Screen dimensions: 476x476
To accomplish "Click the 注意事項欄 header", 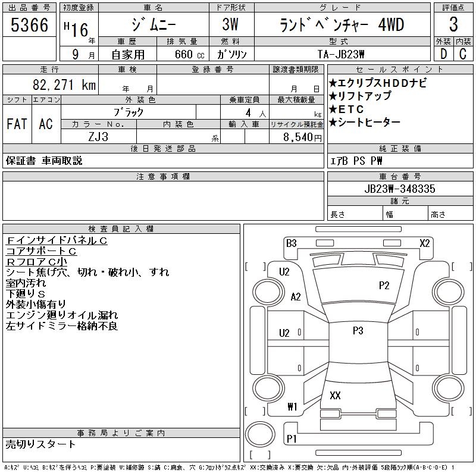I will click(163, 176).
